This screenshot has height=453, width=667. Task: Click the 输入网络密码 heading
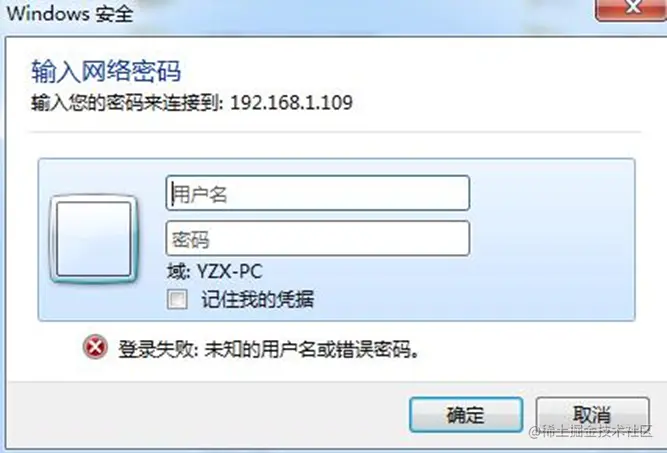(106, 71)
